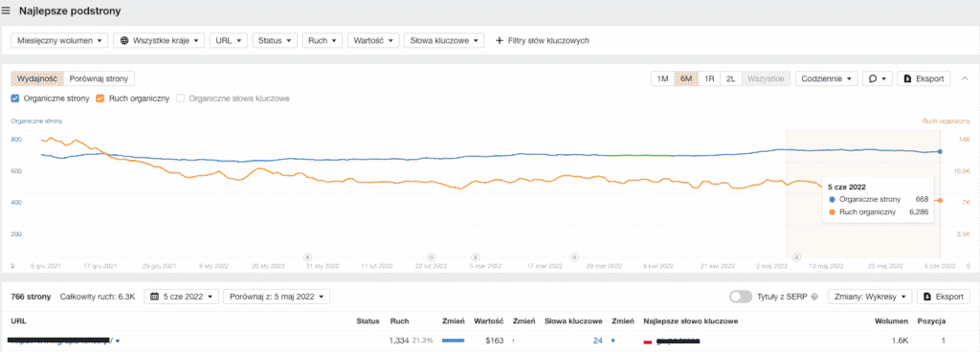Open the hamburger menu icon
Image resolution: width=980 pixels, height=352 pixels.
tap(6, 11)
